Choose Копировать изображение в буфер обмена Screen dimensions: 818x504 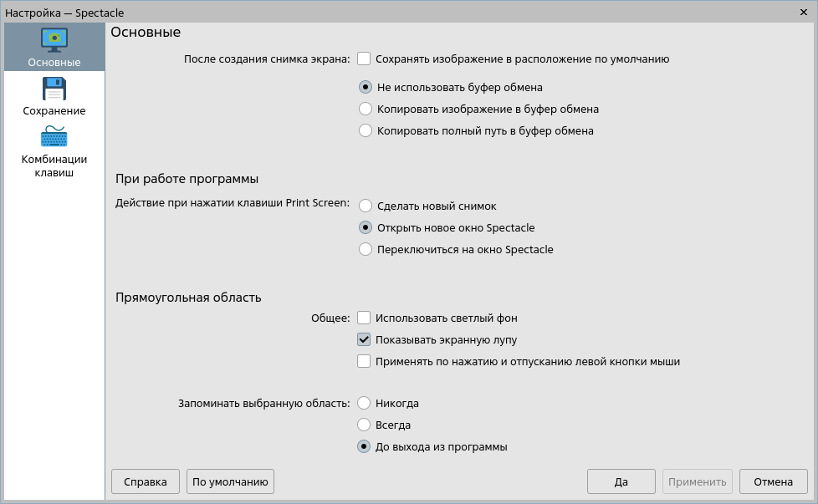pos(365,109)
